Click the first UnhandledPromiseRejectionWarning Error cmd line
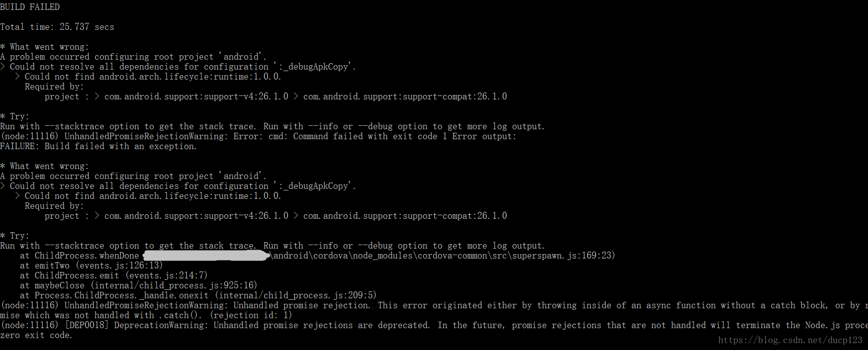868x350 pixels. click(x=259, y=136)
